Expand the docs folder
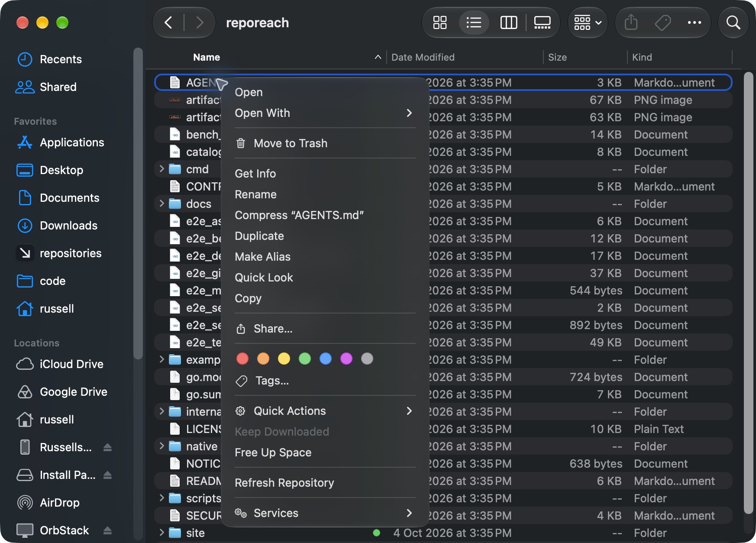The image size is (756, 543). [162, 204]
